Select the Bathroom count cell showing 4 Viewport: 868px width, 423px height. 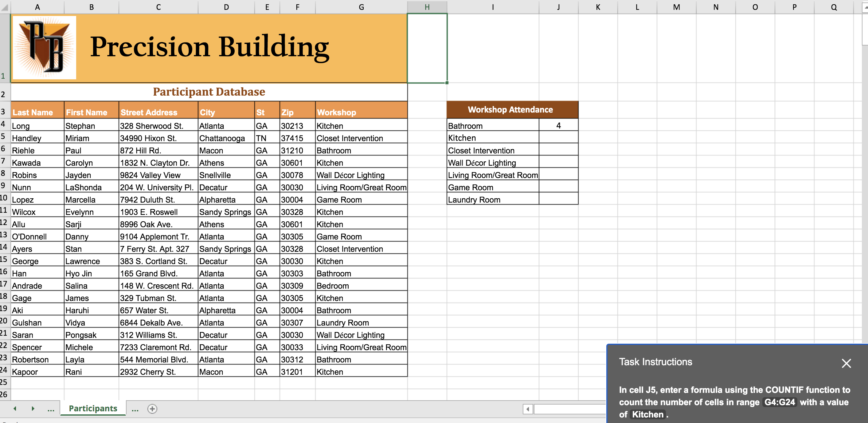(558, 125)
